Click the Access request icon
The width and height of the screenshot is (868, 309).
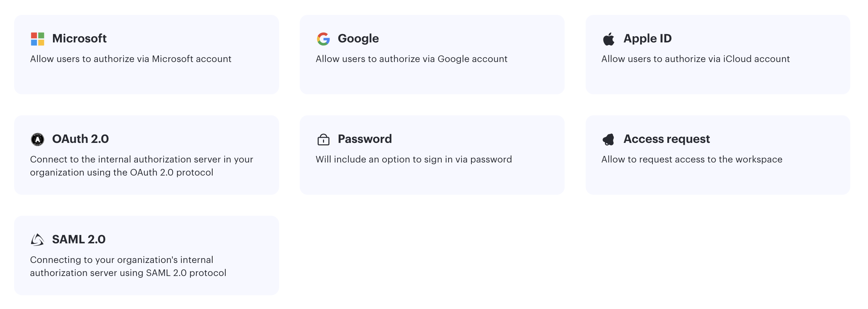click(x=609, y=139)
